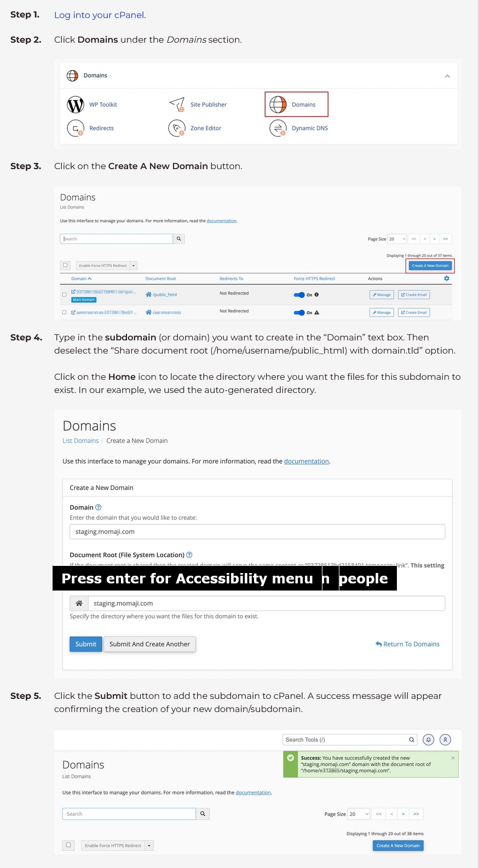The height and width of the screenshot is (868, 479).
Task: Open WP Toolkit
Action: coord(75,105)
